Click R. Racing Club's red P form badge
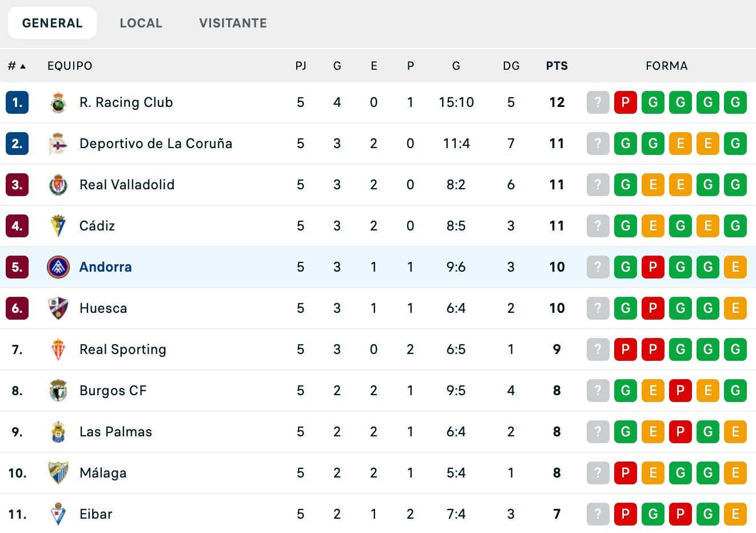Image resolution: width=756 pixels, height=533 pixels. (x=625, y=103)
